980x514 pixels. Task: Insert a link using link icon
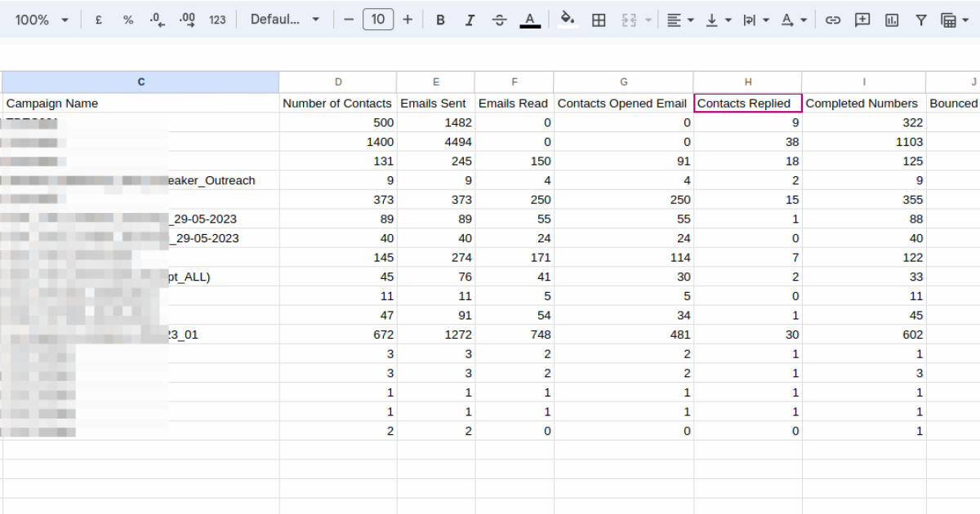point(832,20)
